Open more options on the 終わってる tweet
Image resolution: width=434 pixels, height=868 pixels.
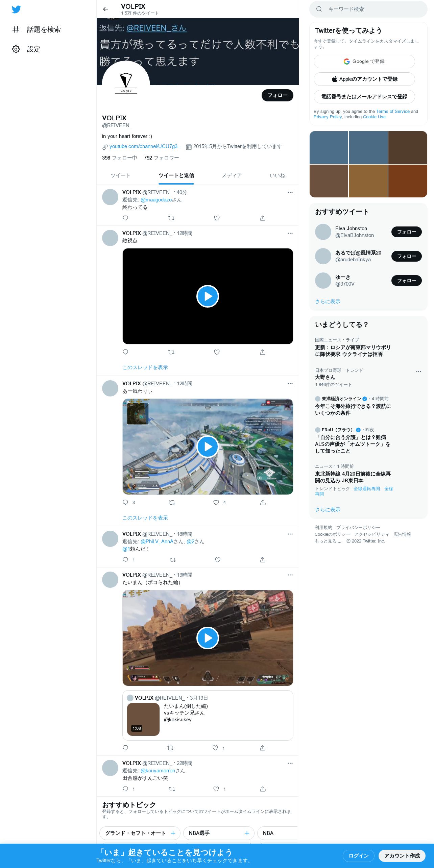290,192
